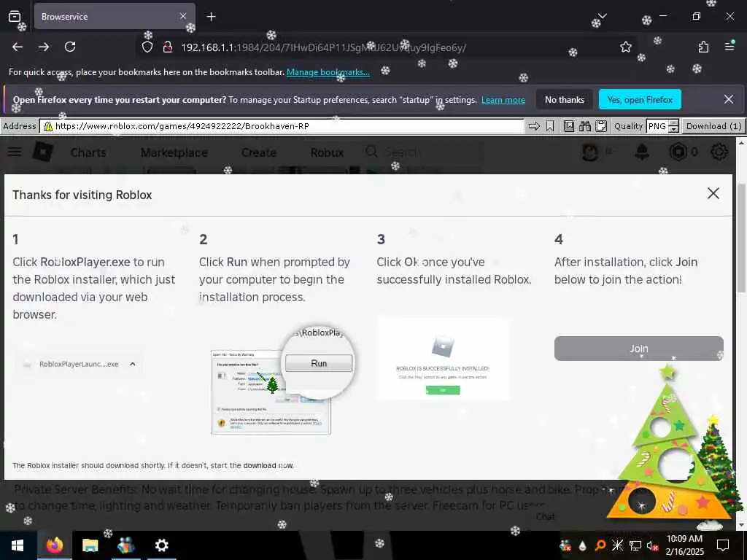
Task: Close the Thanks for visiting Roblox dialog
Action: tap(713, 193)
